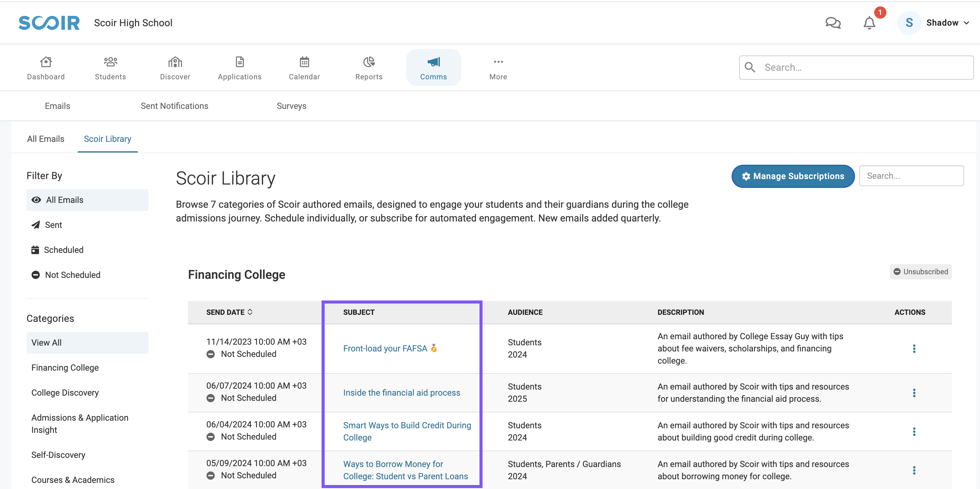Click the Unsubscribed status badge

921,271
